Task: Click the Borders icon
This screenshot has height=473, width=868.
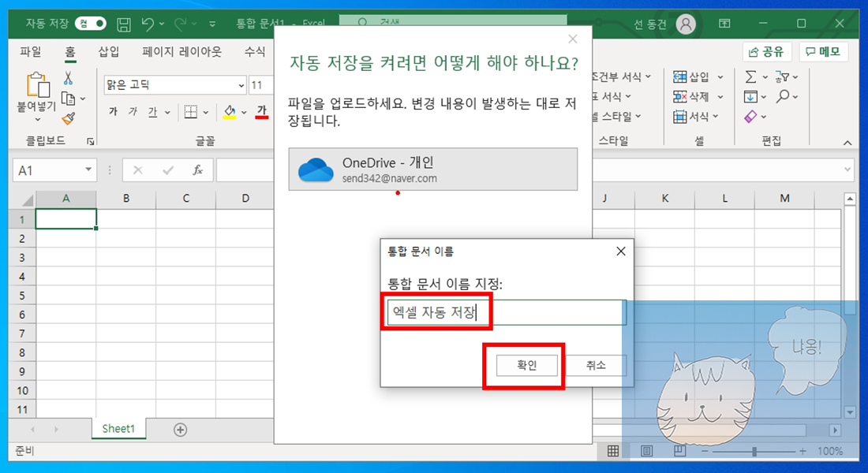Action: click(x=191, y=112)
